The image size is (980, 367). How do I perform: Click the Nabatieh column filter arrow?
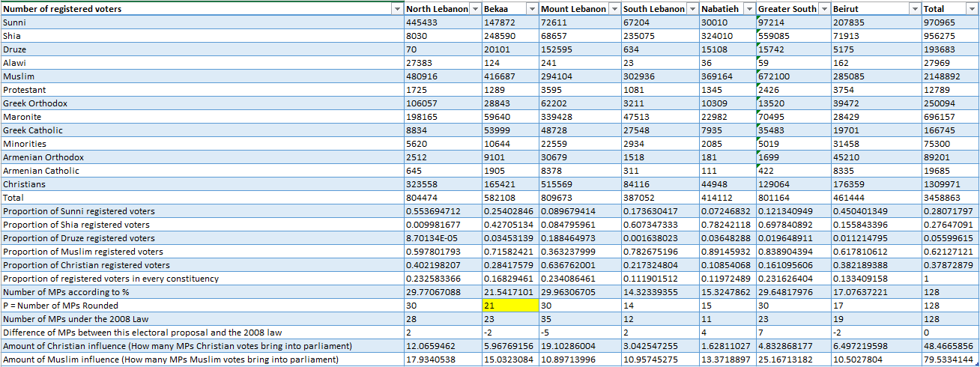click(748, 9)
